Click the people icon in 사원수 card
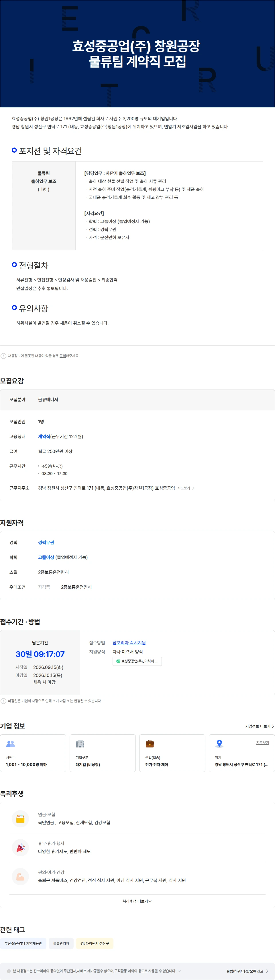 (11, 743)
